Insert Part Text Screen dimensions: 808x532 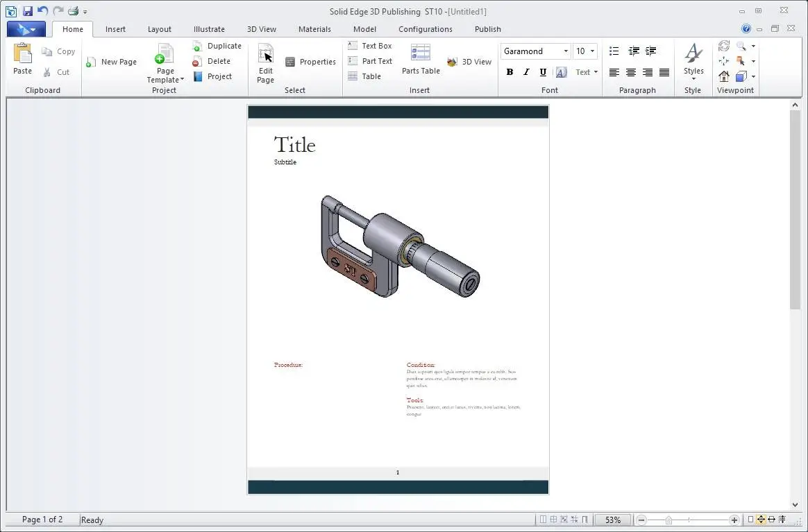[x=370, y=61]
